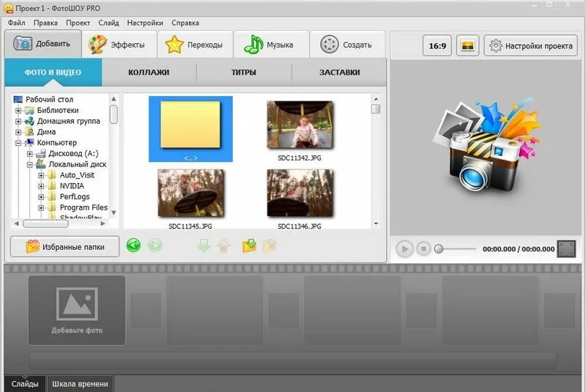Screen dimensions: 586x392
Task: Click the PerfLogs folder name
Action: click(x=75, y=196)
